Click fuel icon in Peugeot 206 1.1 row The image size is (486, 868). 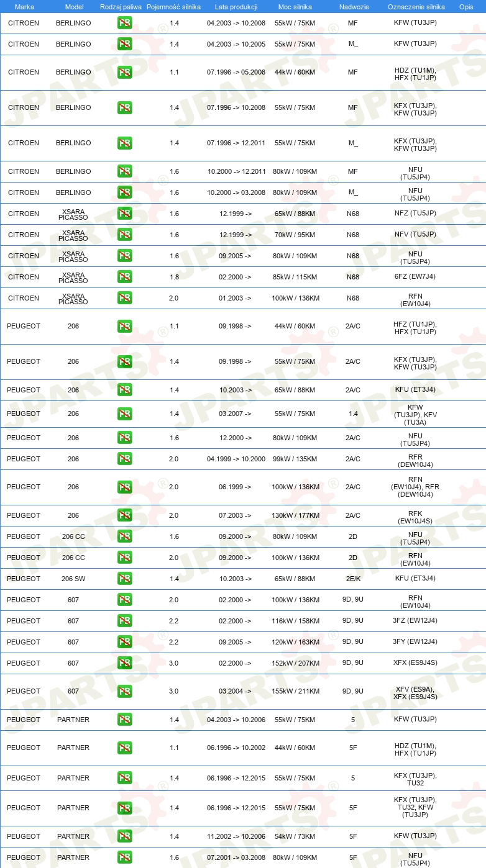(124, 326)
